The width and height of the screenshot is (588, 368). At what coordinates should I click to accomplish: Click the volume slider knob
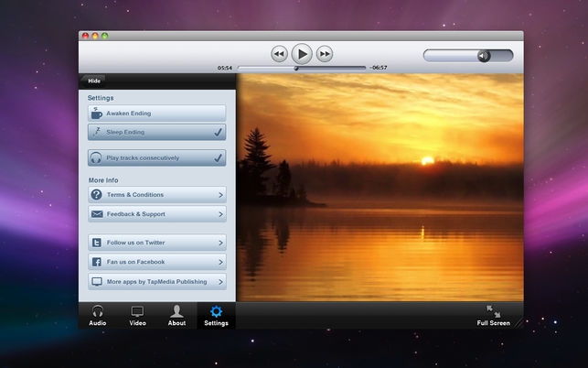483,56
